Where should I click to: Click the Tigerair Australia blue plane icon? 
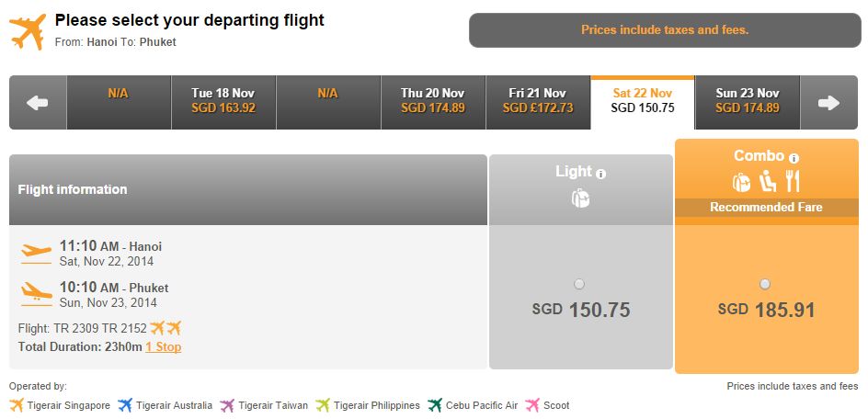point(125,405)
